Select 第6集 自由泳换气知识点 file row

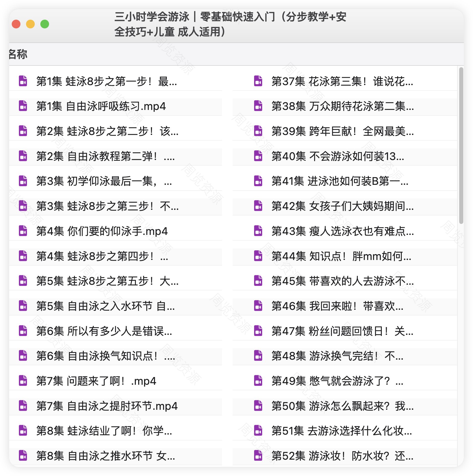coord(105,356)
